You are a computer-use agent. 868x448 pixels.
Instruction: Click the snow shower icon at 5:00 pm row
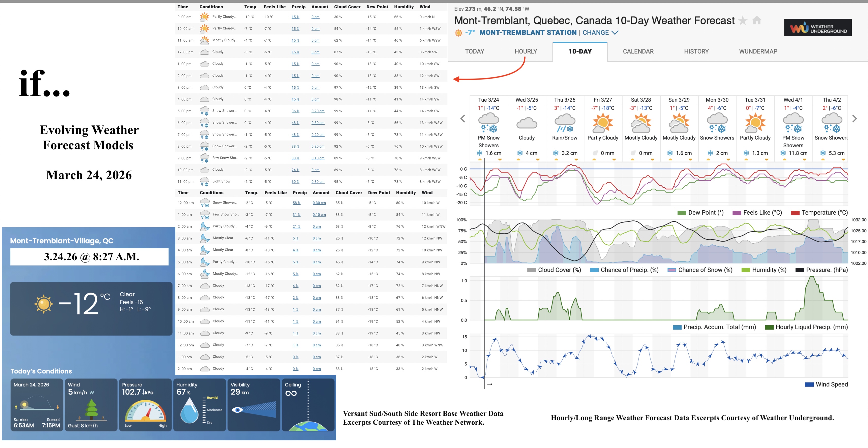[x=205, y=111]
